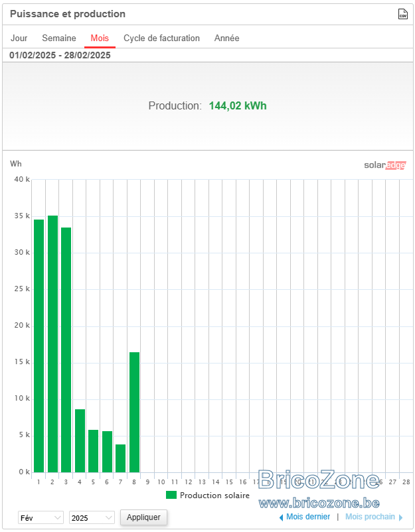Click the short bar for day 7
The width and height of the screenshot is (415, 532).
(121, 458)
